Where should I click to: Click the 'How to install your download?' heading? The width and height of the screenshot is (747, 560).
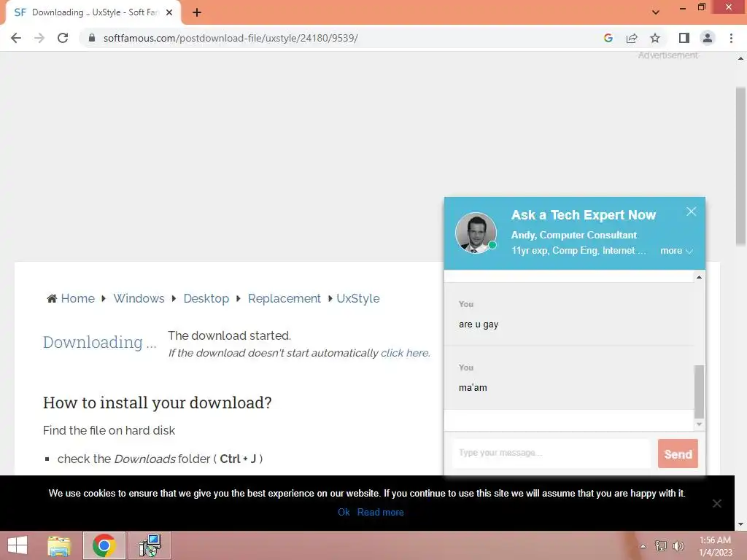coord(158,402)
